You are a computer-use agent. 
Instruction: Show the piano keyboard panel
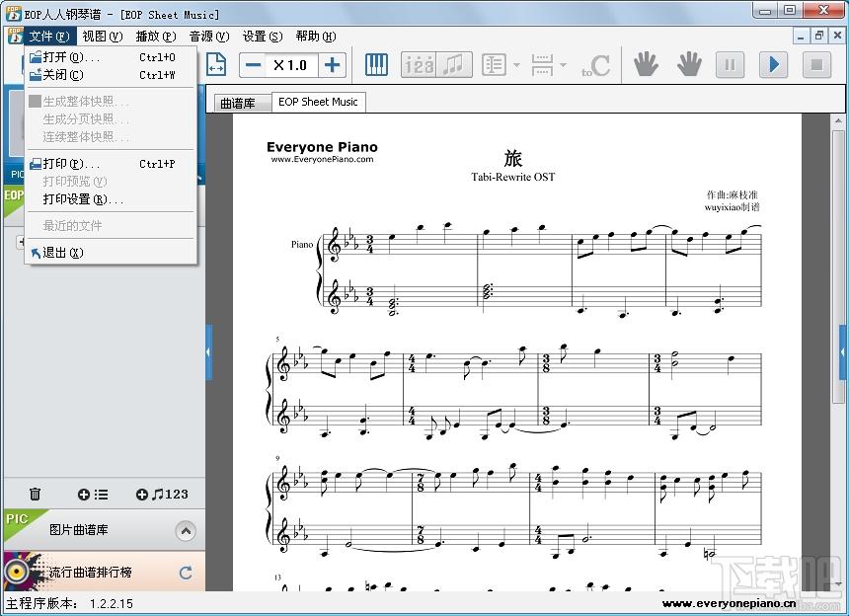pyautogui.click(x=376, y=65)
